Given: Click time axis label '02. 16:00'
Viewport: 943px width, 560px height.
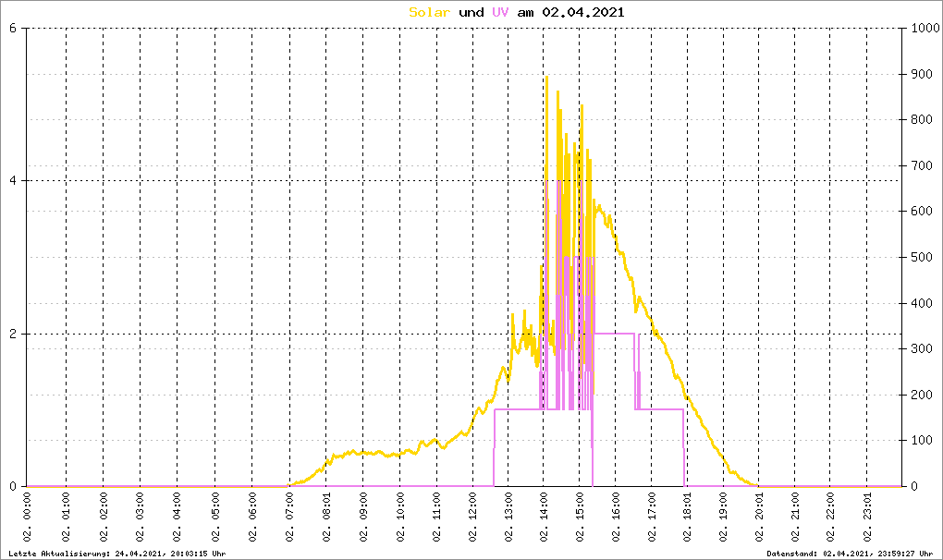Looking at the screenshot, I should pyautogui.click(x=616, y=517).
